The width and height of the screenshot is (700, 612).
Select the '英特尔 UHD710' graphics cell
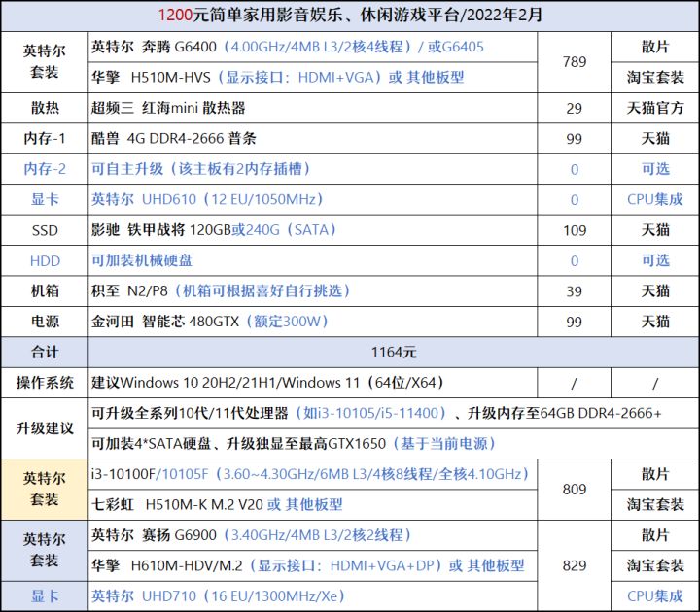tap(312, 596)
